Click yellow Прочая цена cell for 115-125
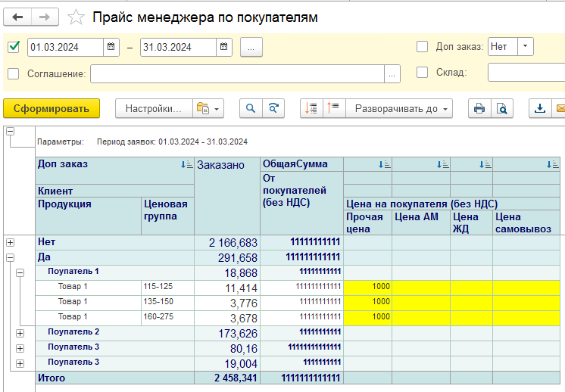The image size is (565, 392). click(368, 288)
